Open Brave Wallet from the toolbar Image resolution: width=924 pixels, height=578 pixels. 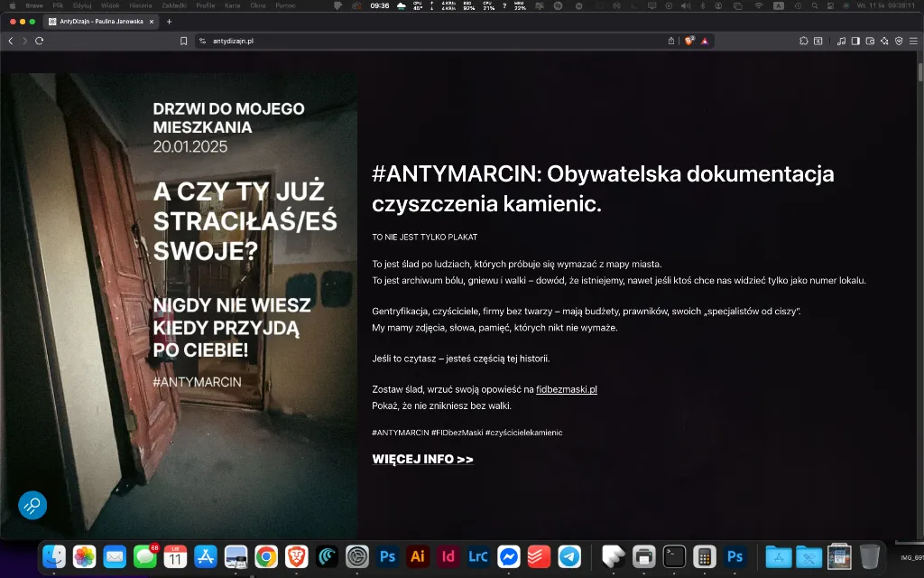click(x=869, y=41)
